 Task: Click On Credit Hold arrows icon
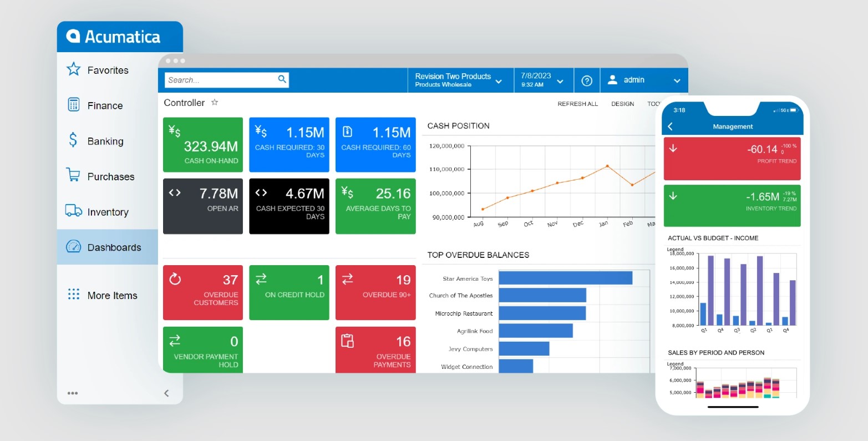tap(261, 280)
